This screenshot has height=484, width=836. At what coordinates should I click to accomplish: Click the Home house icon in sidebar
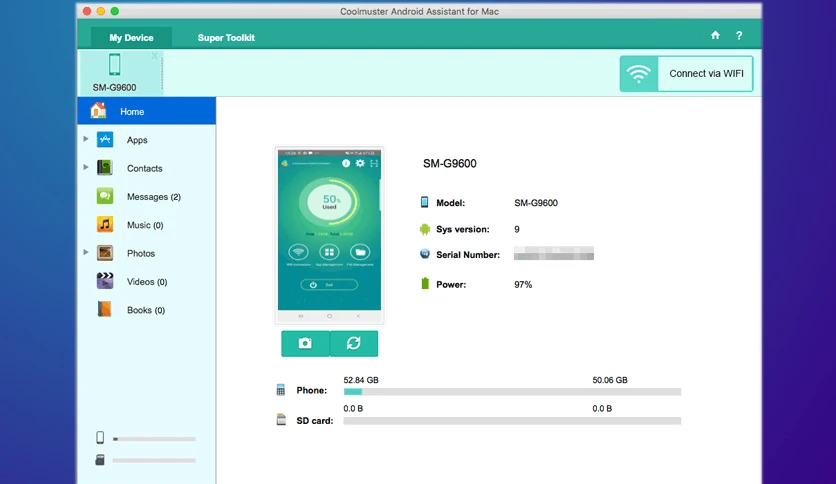point(98,110)
